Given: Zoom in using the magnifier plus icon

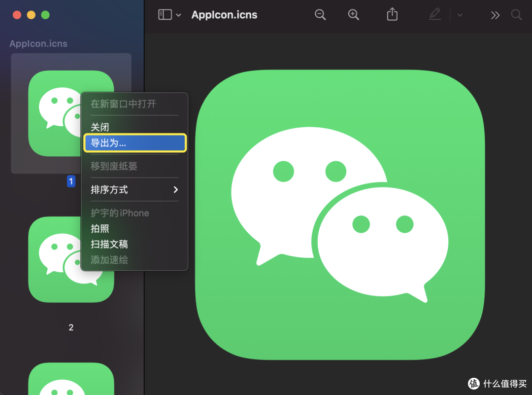Looking at the screenshot, I should point(354,15).
